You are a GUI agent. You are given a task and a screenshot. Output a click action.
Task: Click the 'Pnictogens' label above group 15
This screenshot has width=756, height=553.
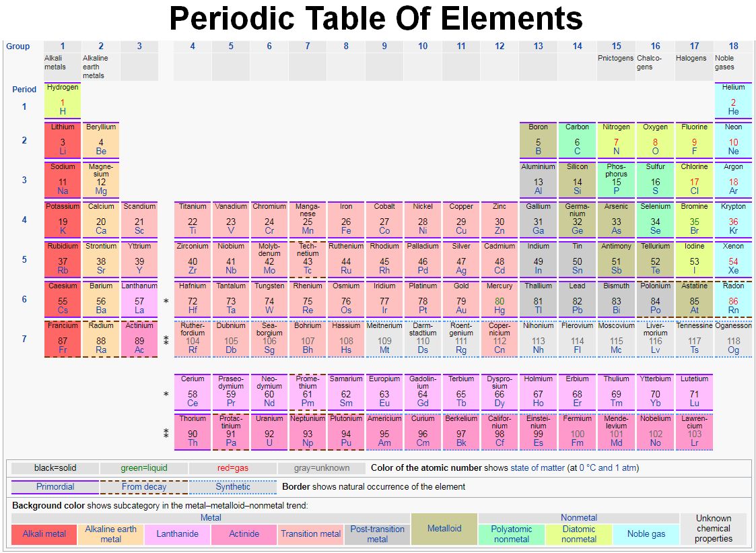pyautogui.click(x=615, y=58)
